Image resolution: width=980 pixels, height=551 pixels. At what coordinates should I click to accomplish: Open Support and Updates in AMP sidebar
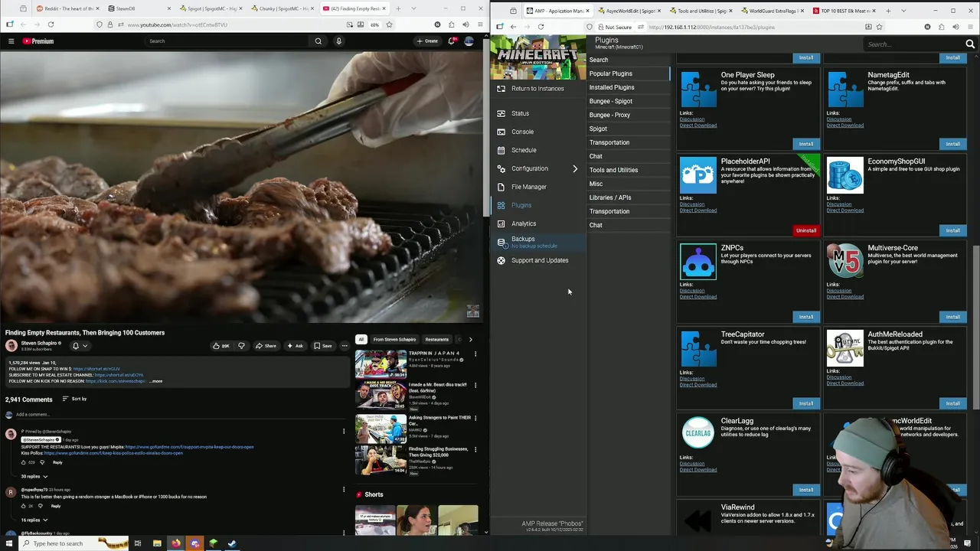[540, 260]
